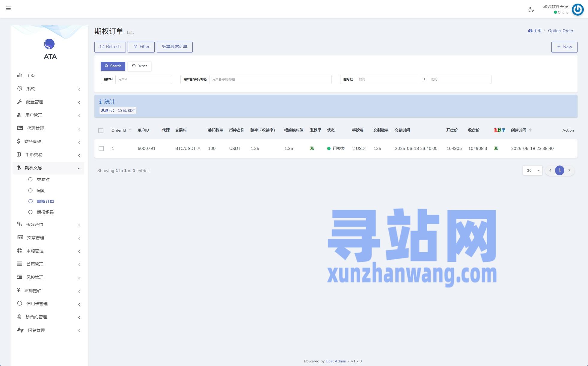Click the blue Search button
Image resolution: width=588 pixels, height=366 pixels.
[113, 66]
